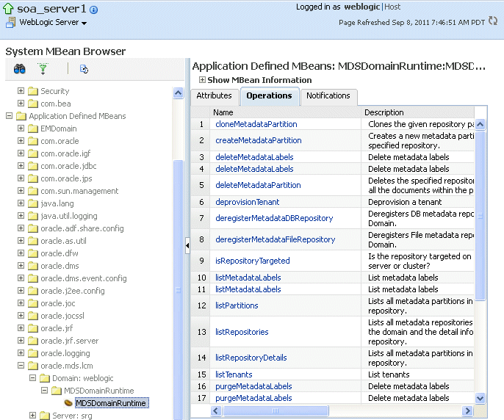Click the horizontal scrollbar right arrow
This screenshot has height=420, width=504.
pyautogui.click(x=467, y=410)
